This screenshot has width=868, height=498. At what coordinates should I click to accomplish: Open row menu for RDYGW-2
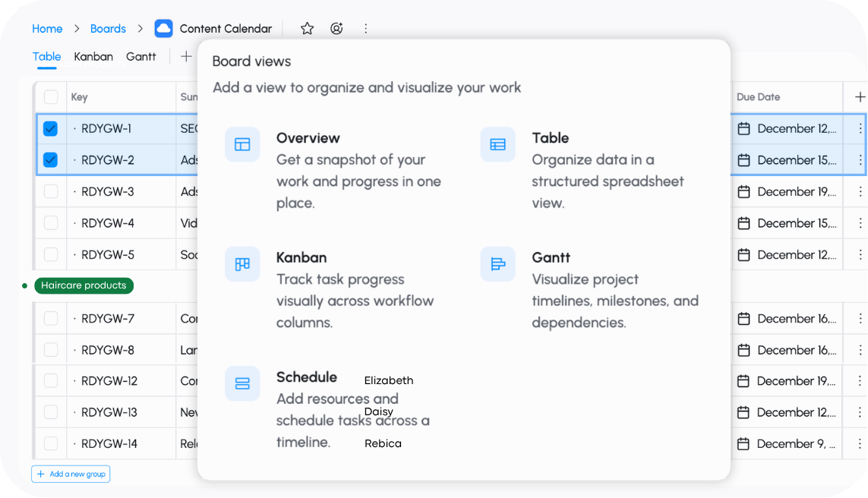coord(860,160)
